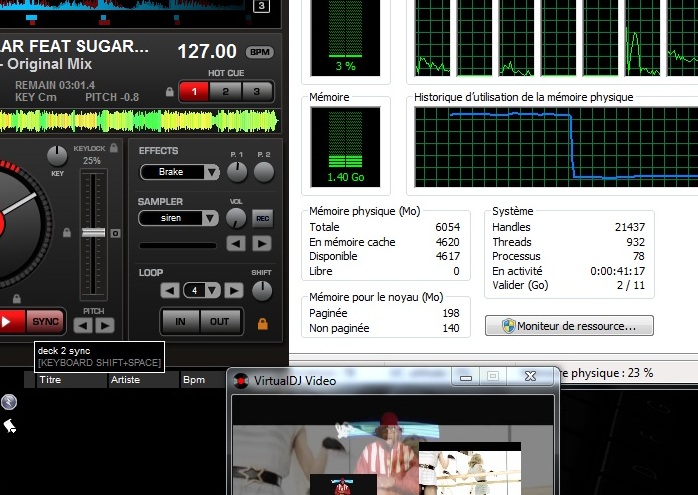Open the Effects dropdown showing Brake
The width and height of the screenshot is (698, 495).
click(x=178, y=172)
